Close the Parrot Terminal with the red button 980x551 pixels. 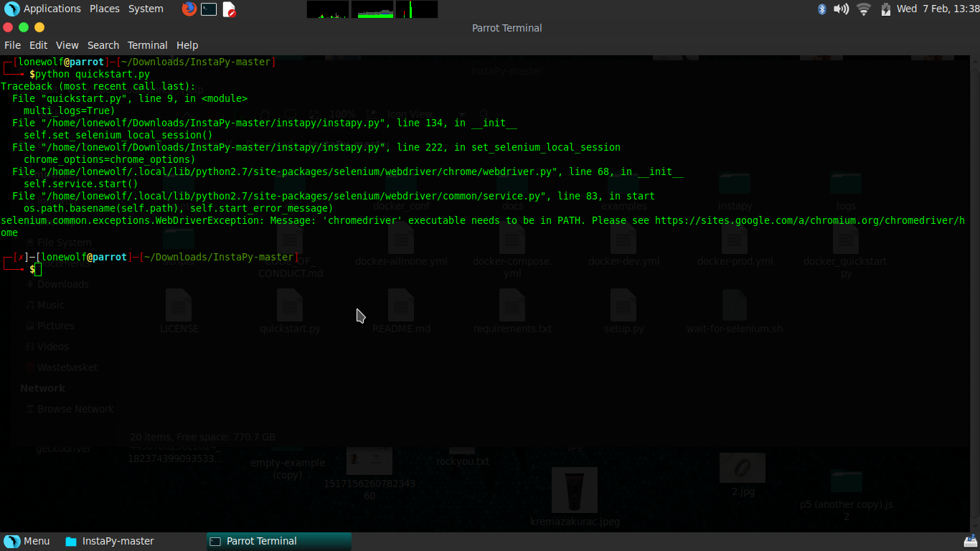8,27
